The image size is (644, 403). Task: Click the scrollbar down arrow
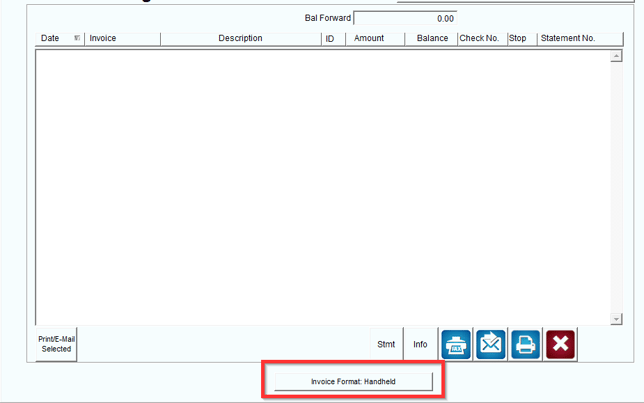point(616,319)
